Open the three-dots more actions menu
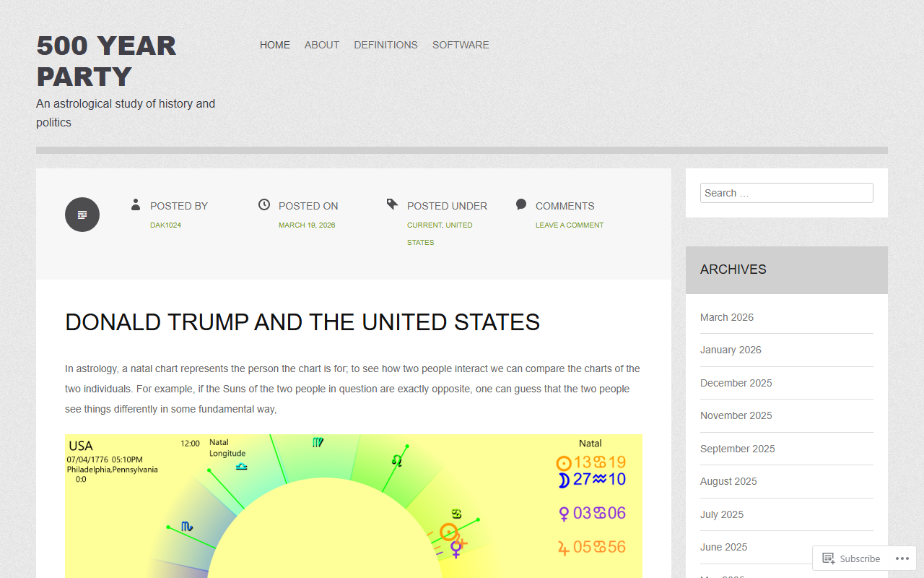 coord(902,558)
